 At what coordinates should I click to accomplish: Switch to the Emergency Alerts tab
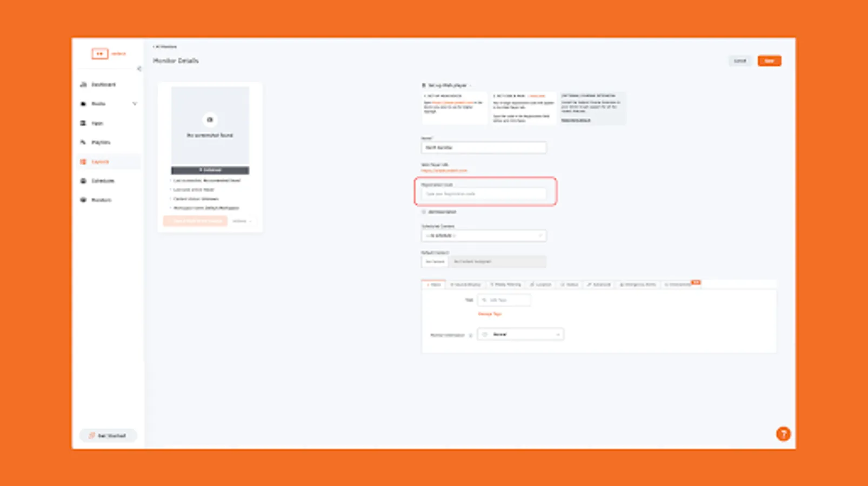pos(638,285)
